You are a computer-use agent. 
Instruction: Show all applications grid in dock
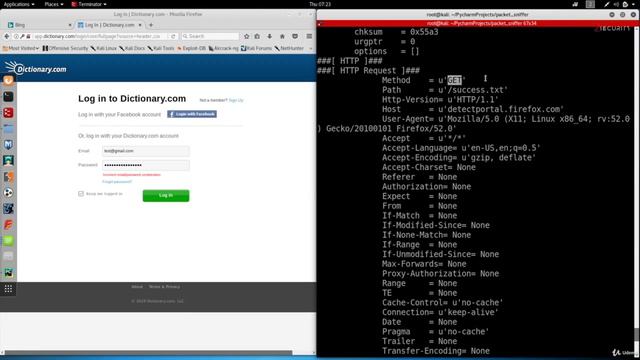(8, 289)
